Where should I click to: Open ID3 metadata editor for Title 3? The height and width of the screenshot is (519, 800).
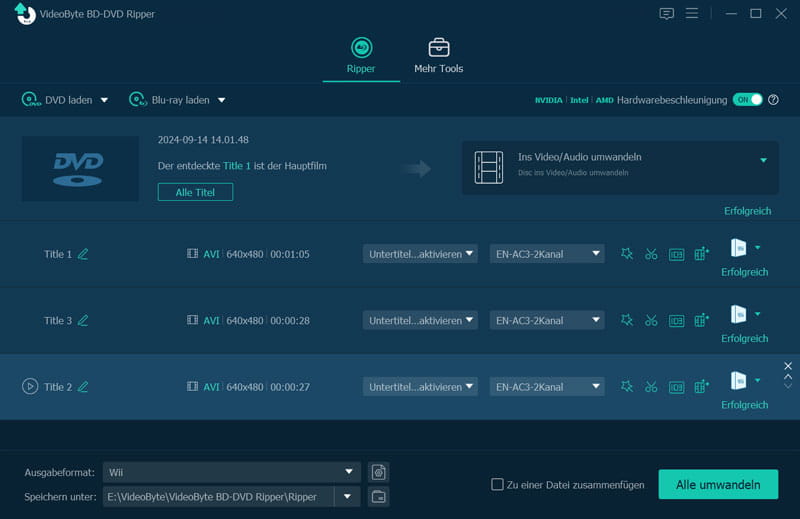coord(677,320)
